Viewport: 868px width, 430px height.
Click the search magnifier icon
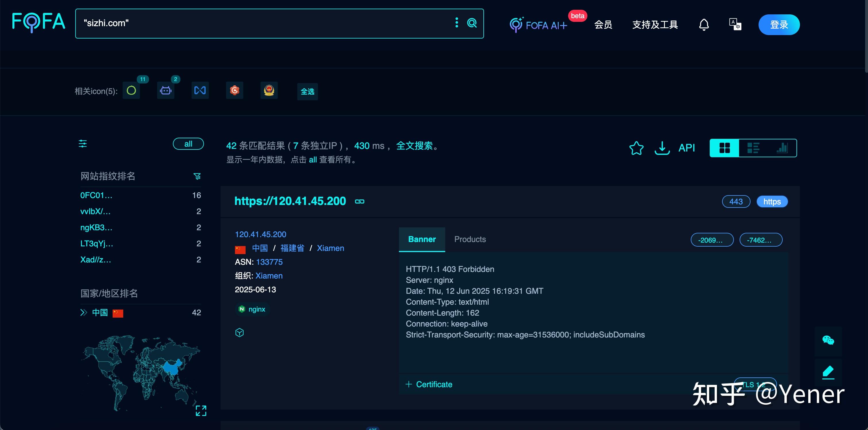[x=472, y=23]
